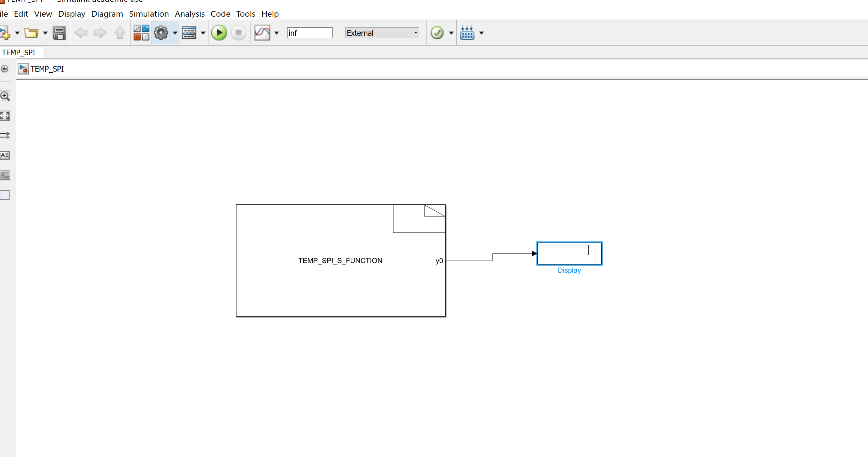This screenshot has height=457, width=868.
Task: Click the Open folder icon
Action: point(31,33)
